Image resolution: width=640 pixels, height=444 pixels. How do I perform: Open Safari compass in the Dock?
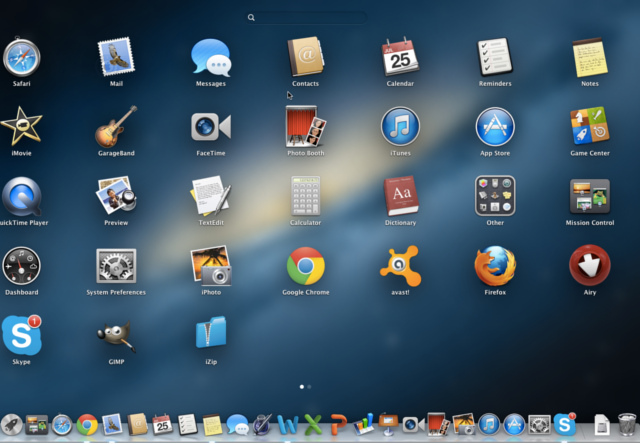62,425
